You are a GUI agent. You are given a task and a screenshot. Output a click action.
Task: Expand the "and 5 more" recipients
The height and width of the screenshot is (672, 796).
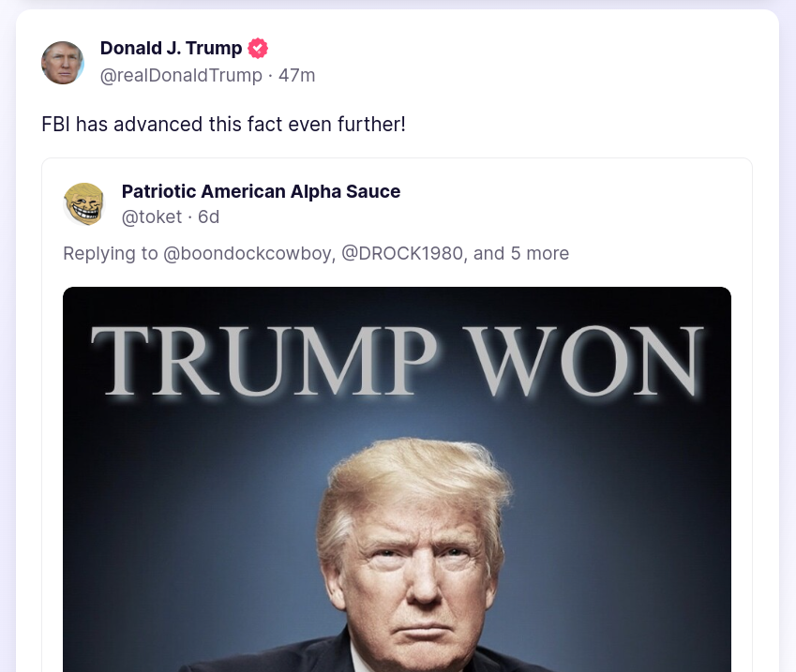pos(521,253)
